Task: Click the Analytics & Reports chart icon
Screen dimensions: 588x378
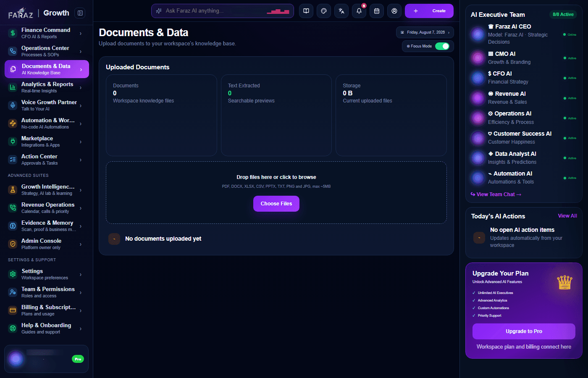Action: point(13,87)
